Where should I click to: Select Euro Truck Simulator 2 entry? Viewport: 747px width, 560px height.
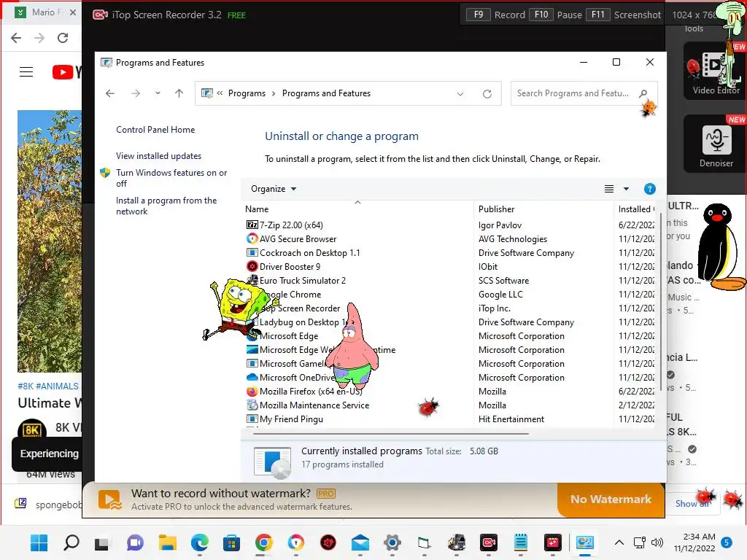click(x=303, y=281)
